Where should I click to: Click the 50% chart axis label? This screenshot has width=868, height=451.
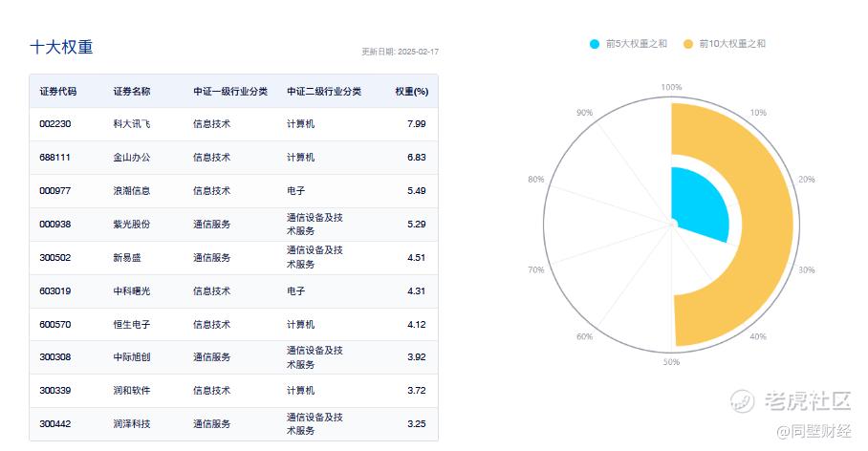pos(671,362)
